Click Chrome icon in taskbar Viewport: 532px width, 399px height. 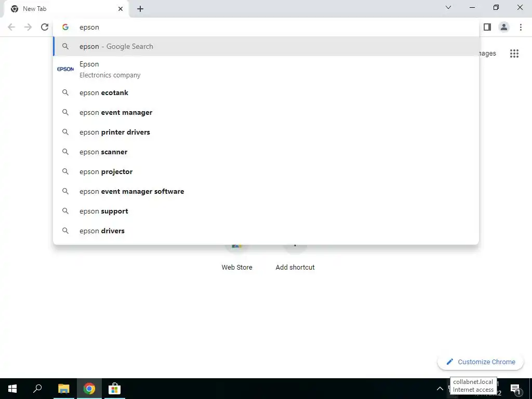89,389
